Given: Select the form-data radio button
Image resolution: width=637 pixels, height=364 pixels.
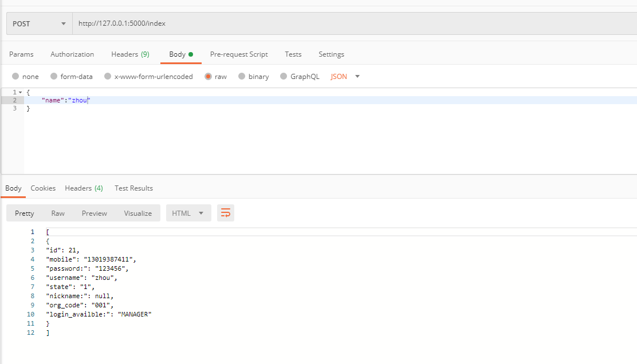Looking at the screenshot, I should point(54,76).
